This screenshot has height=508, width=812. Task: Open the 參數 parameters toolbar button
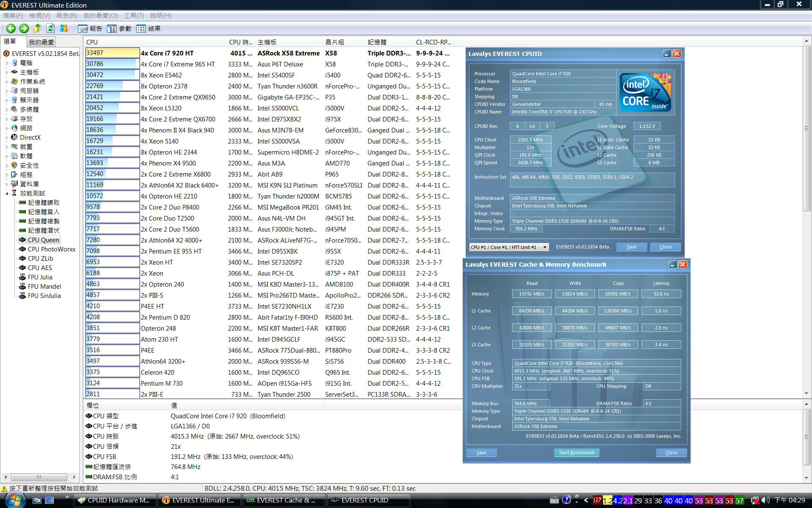(x=119, y=28)
